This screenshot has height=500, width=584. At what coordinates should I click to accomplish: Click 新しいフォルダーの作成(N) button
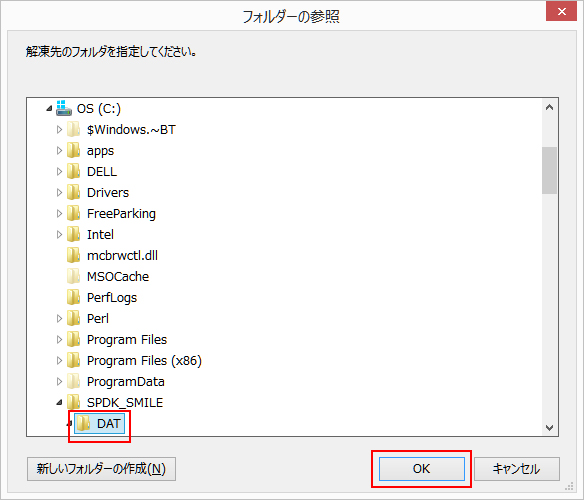coord(101,469)
